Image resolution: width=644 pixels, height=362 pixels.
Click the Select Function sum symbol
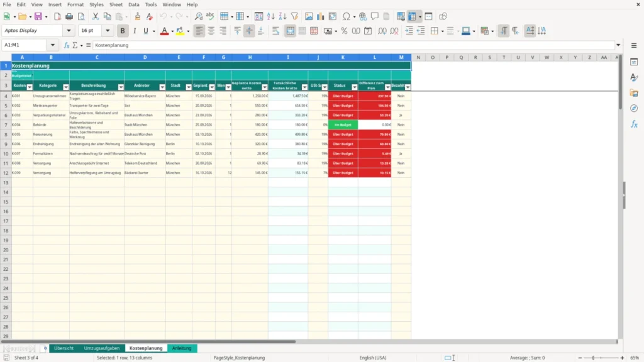coord(75,45)
